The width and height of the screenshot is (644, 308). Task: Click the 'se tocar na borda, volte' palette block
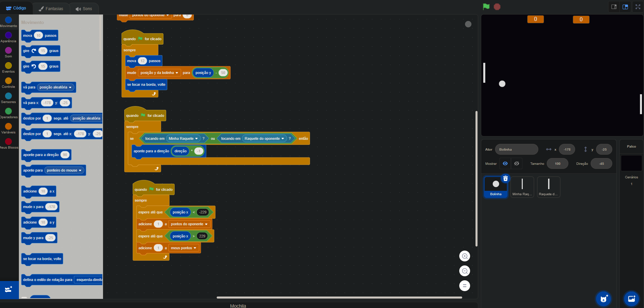tap(42, 259)
